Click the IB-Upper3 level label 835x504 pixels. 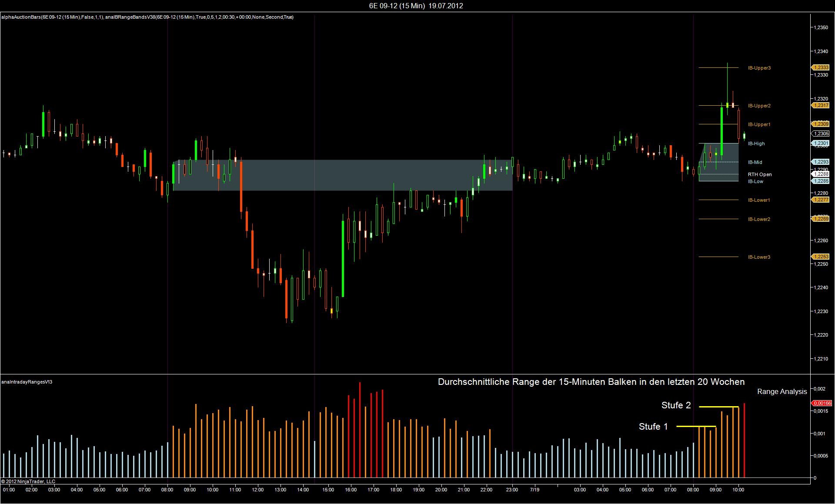click(759, 68)
